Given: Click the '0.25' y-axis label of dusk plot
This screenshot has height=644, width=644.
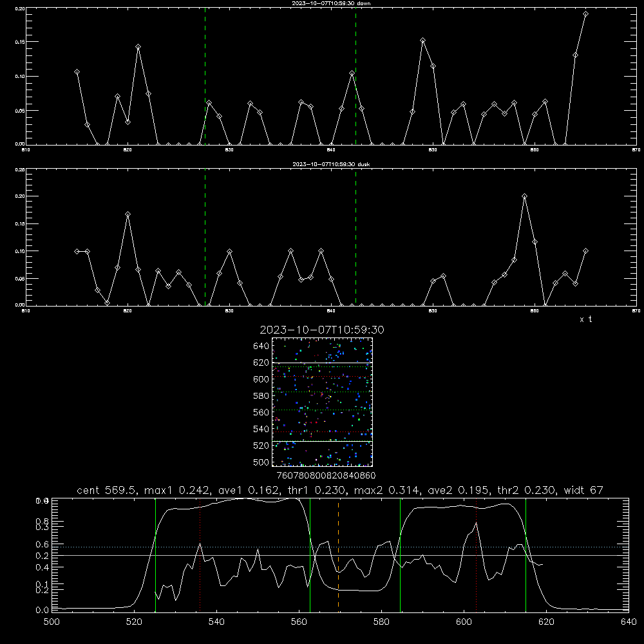Looking at the screenshot, I should (20, 169).
